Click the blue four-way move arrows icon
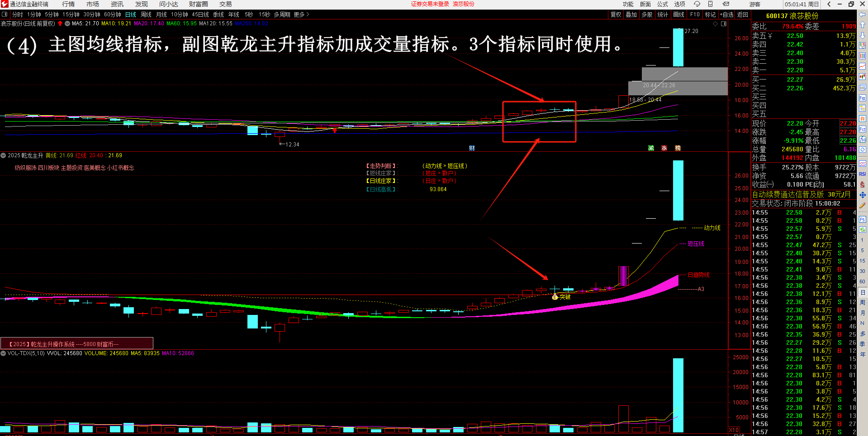Viewport: 868px width, 436px height. click(863, 195)
